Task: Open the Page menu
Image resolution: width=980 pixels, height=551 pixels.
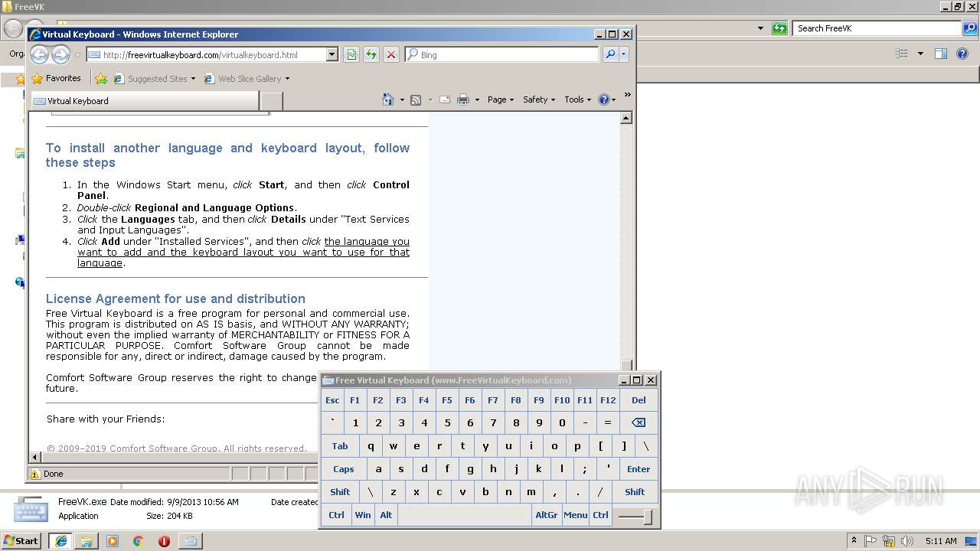Action: [x=501, y=99]
